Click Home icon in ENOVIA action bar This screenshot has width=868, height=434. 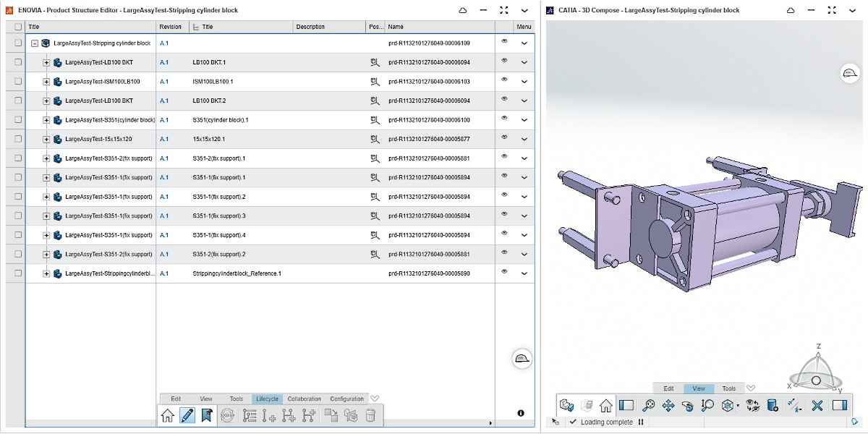(167, 415)
